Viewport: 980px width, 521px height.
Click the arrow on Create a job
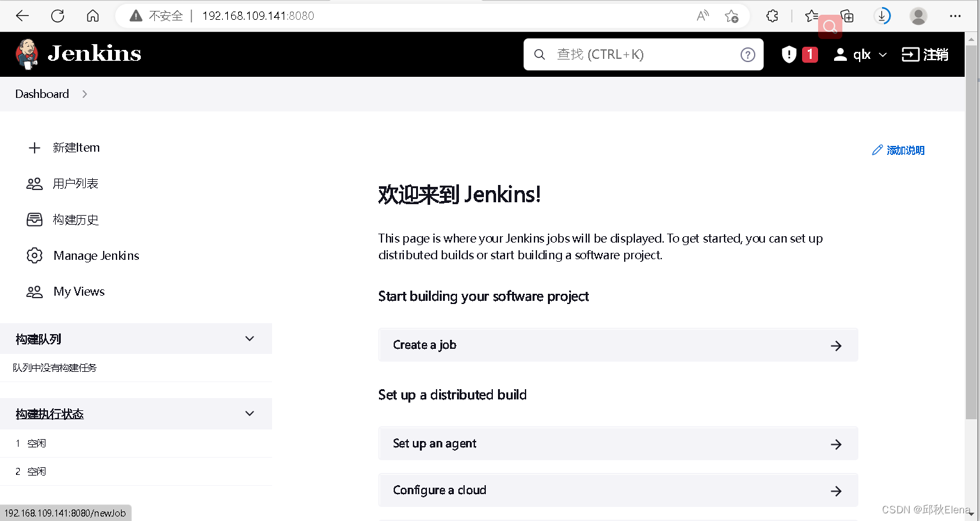pos(836,346)
